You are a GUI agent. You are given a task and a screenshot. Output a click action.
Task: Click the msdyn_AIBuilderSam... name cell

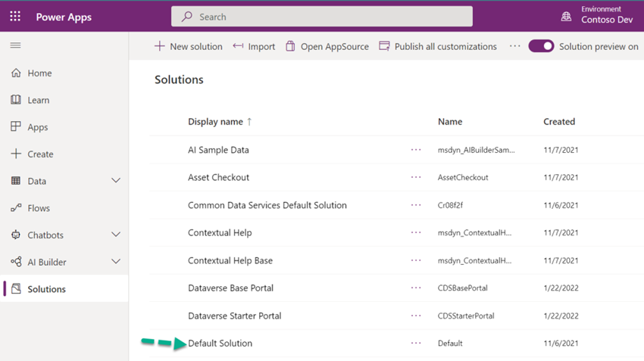point(476,150)
